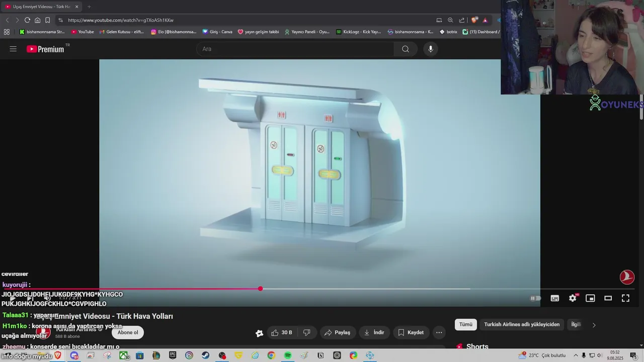This screenshot has width=644, height=362.
Task: Open Brave Rewards triangle icon
Action: point(485,20)
